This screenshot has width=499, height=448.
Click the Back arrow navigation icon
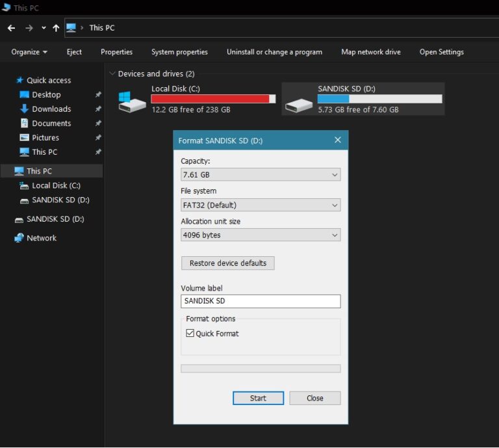11,28
